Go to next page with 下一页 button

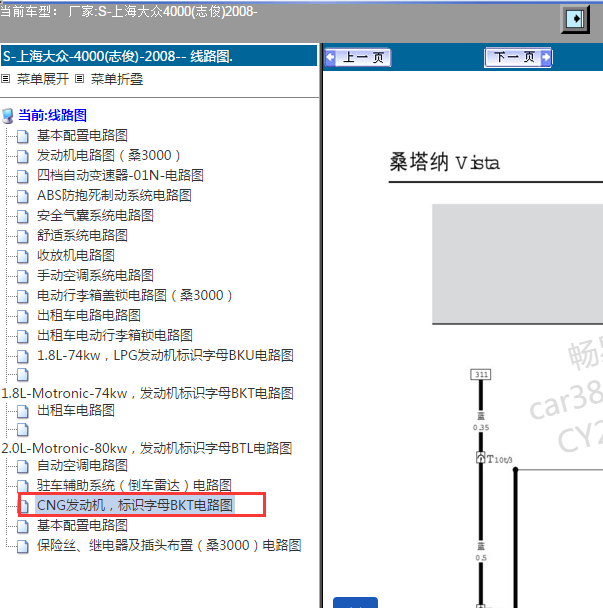(x=518, y=57)
